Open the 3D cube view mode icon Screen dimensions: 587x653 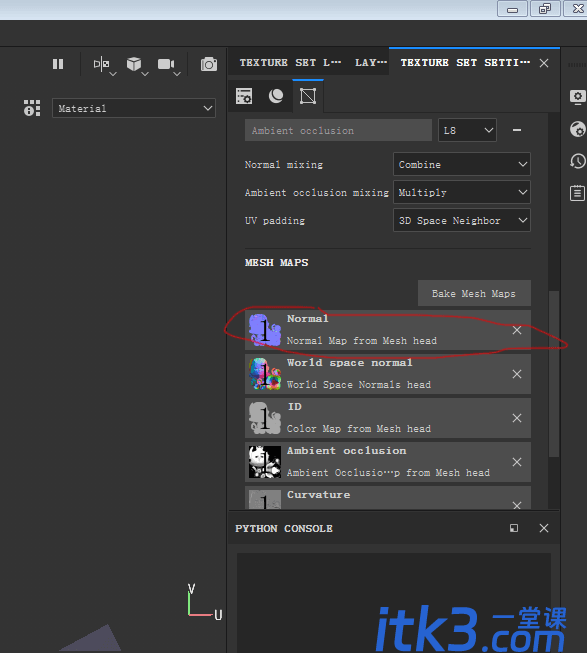click(134, 64)
